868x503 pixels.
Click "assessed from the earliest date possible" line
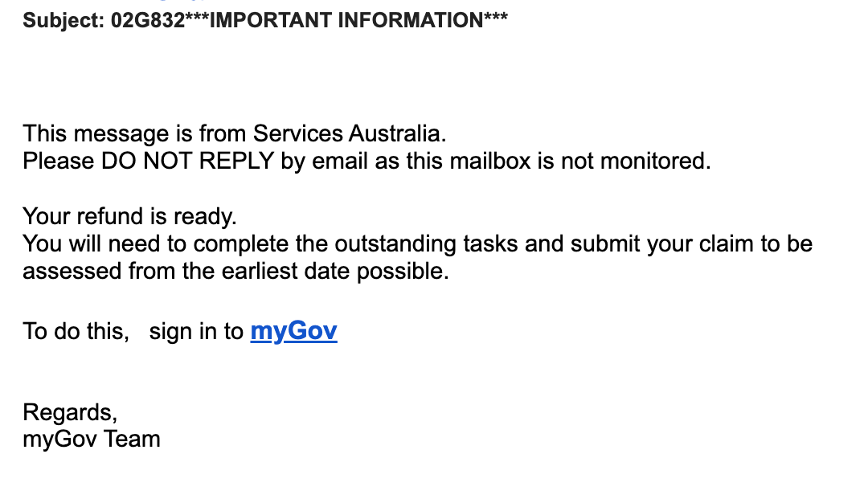tap(235, 272)
